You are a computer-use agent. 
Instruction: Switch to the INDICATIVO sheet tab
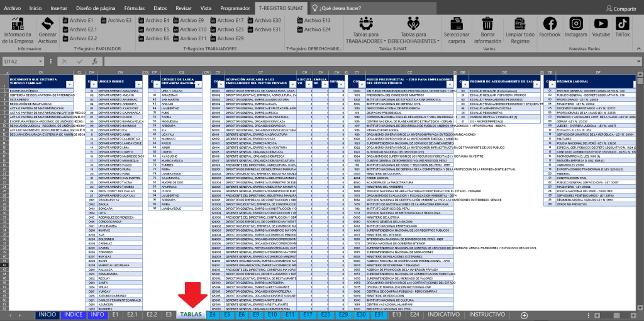pyautogui.click(x=443, y=315)
